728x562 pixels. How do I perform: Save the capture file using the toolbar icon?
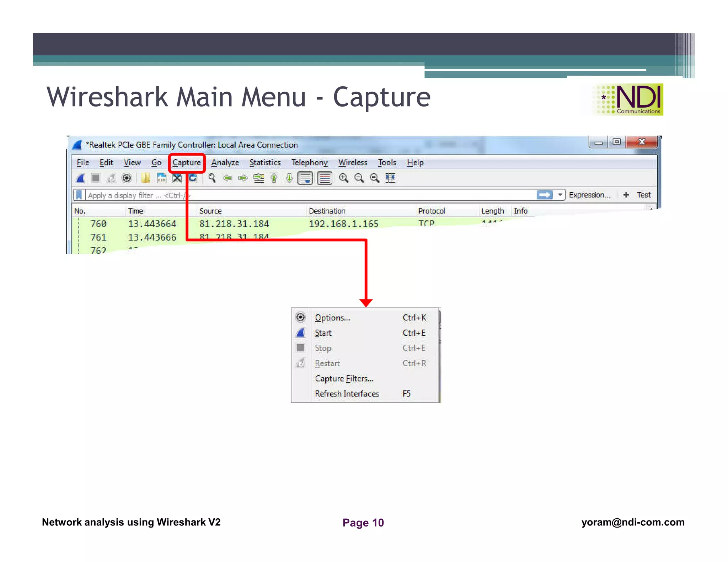[161, 178]
